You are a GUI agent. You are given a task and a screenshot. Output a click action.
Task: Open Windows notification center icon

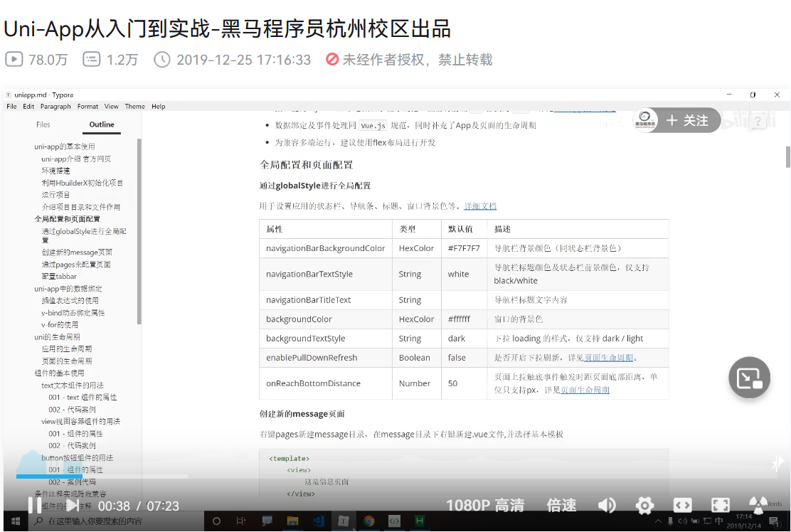click(x=774, y=521)
